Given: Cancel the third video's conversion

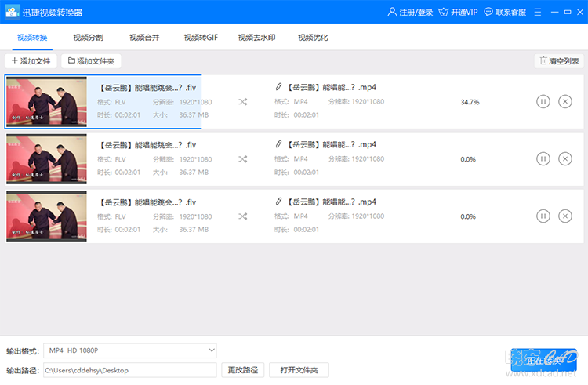Looking at the screenshot, I should point(564,216).
